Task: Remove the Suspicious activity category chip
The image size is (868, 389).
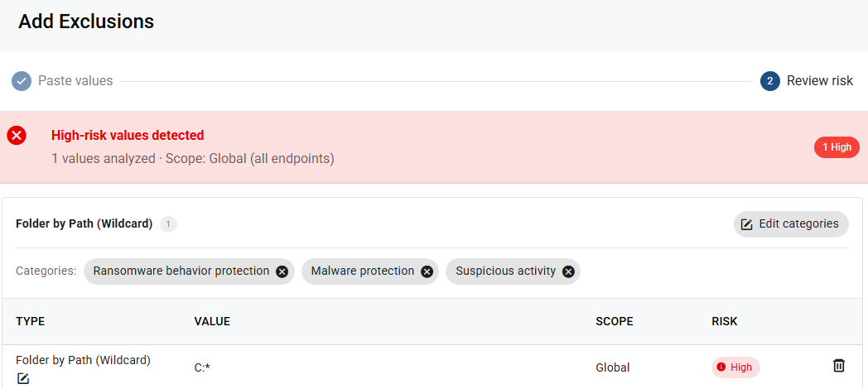Action: click(x=568, y=271)
